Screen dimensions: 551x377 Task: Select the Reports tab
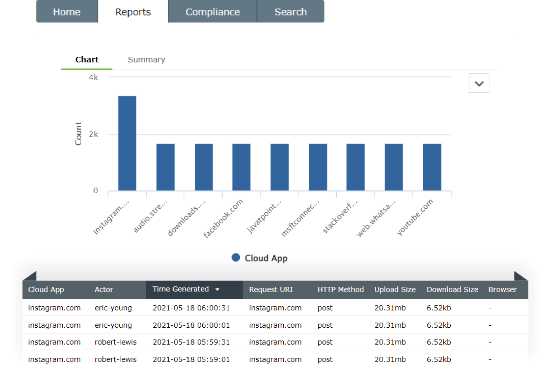coord(133,12)
